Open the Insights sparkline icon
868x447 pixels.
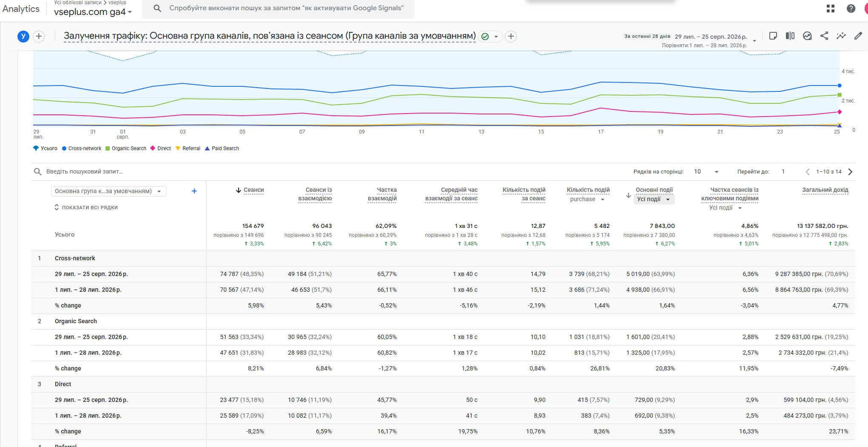[841, 36]
